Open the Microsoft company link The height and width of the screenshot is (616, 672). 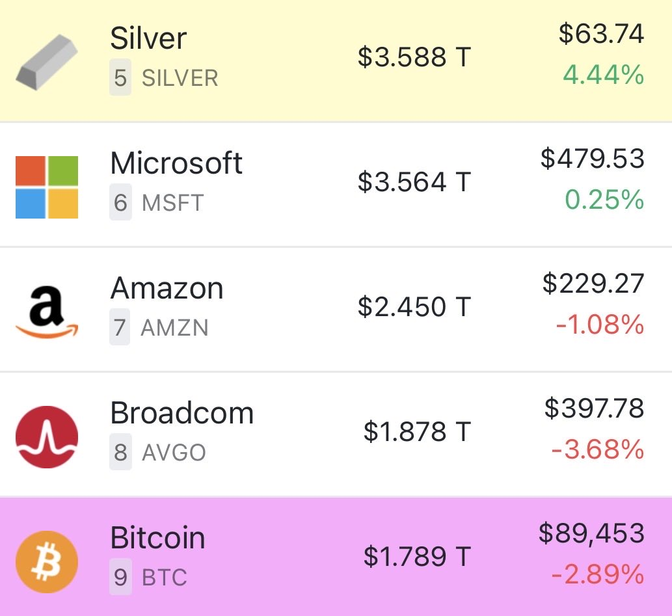pos(176,163)
